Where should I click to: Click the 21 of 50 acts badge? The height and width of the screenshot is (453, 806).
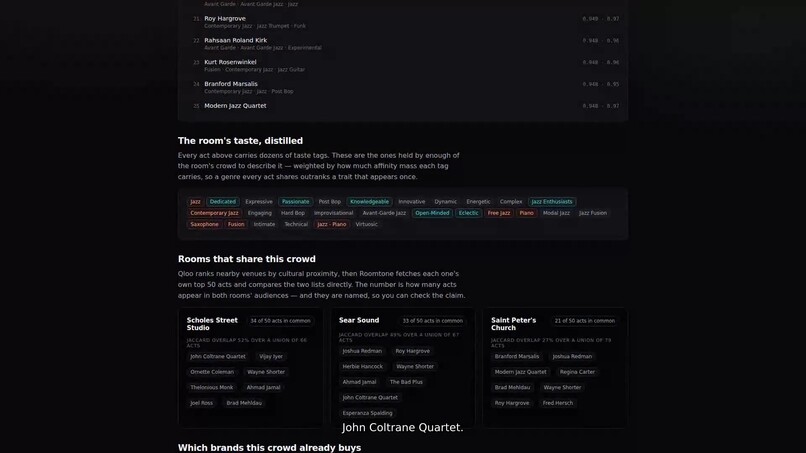(x=584, y=321)
